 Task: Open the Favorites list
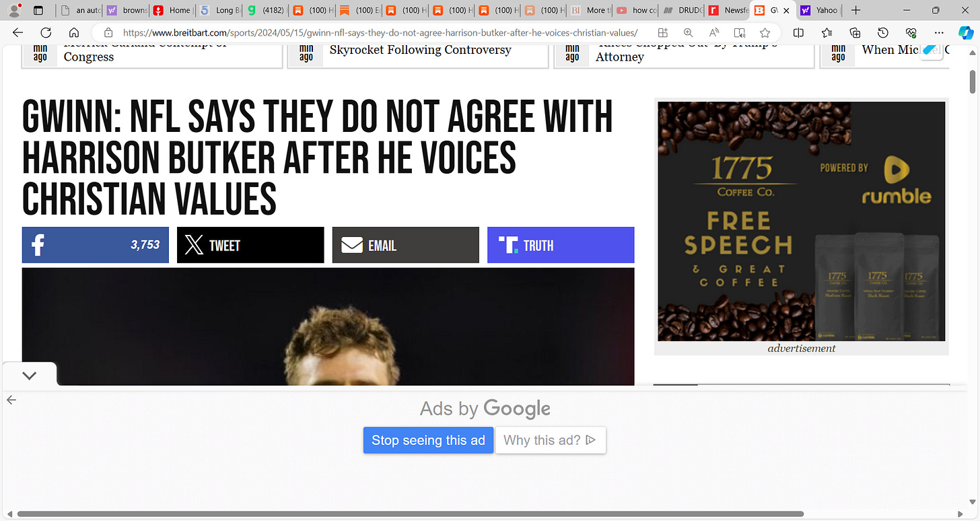coord(827,32)
